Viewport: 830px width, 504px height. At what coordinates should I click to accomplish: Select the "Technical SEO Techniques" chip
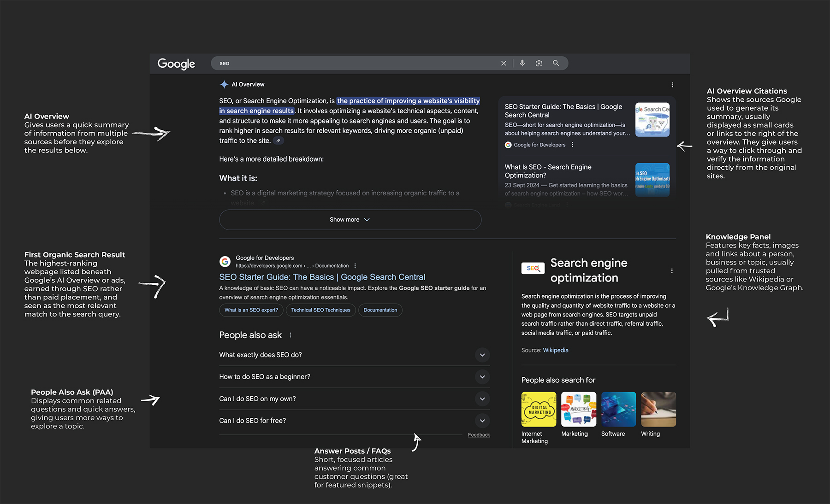click(x=320, y=310)
